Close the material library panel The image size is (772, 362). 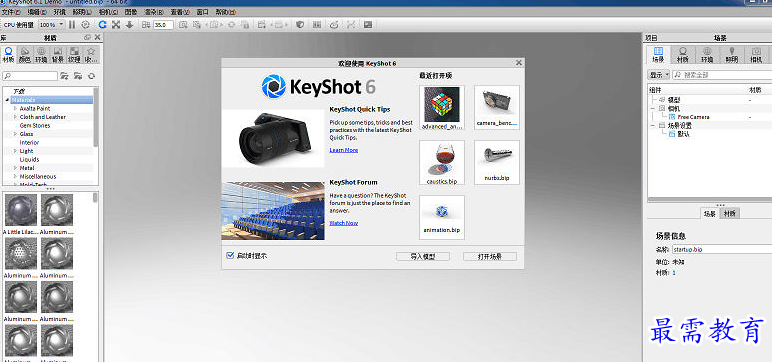(x=97, y=37)
